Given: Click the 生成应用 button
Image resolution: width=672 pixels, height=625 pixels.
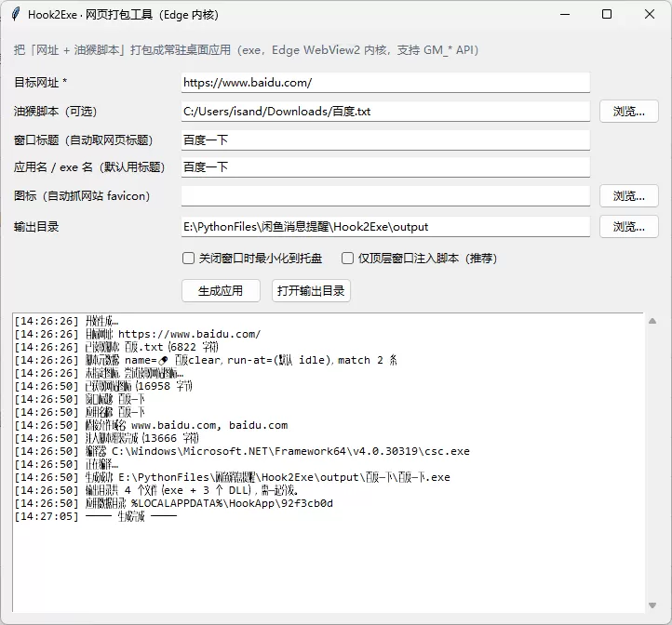Looking at the screenshot, I should (x=221, y=291).
